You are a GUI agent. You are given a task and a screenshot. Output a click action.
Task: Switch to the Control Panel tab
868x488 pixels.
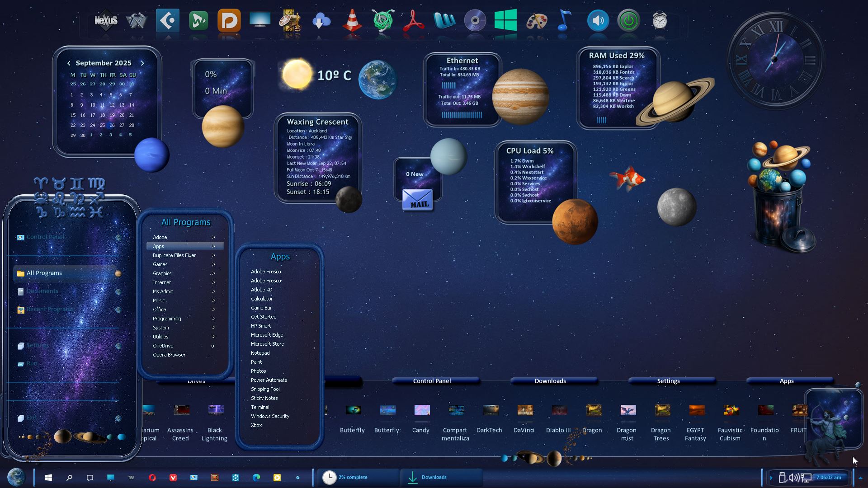(432, 381)
